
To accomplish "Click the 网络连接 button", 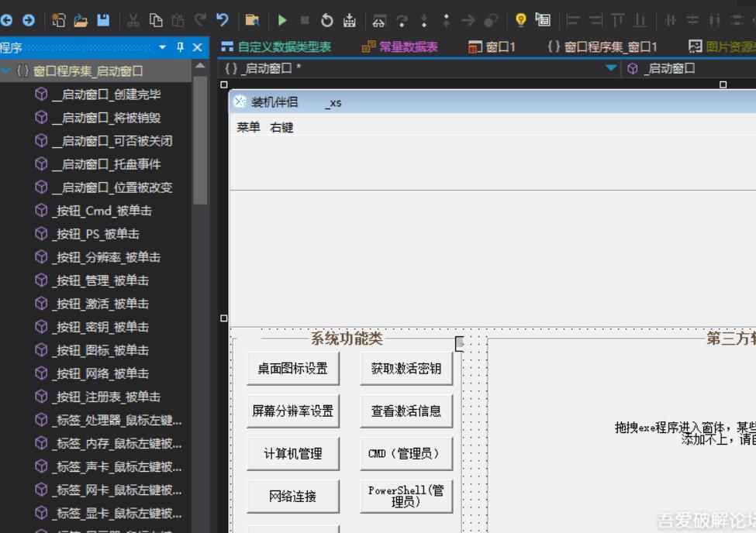I will pyautogui.click(x=292, y=496).
